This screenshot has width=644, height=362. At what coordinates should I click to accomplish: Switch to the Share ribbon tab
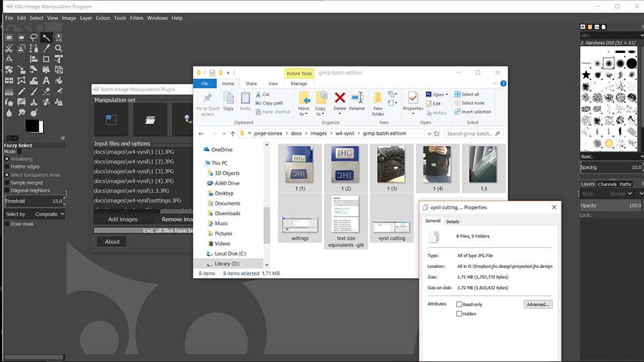click(x=252, y=83)
